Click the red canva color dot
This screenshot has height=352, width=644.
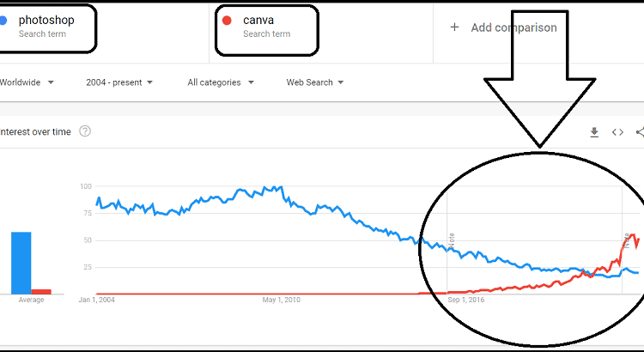(x=227, y=20)
